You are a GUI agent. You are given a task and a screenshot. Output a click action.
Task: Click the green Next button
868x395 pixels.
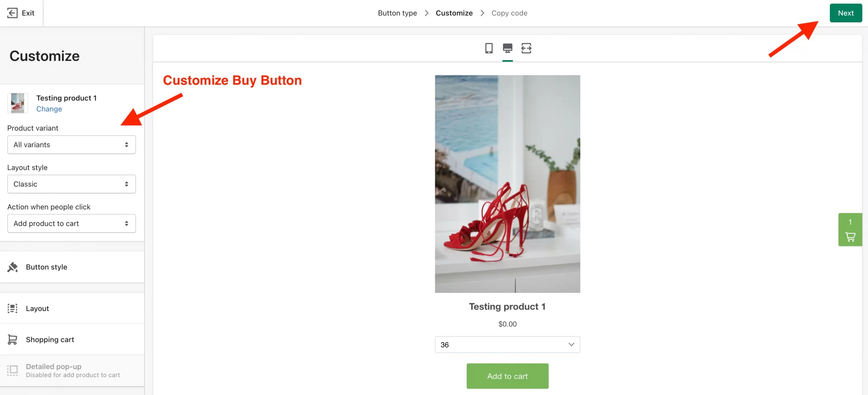coord(846,13)
